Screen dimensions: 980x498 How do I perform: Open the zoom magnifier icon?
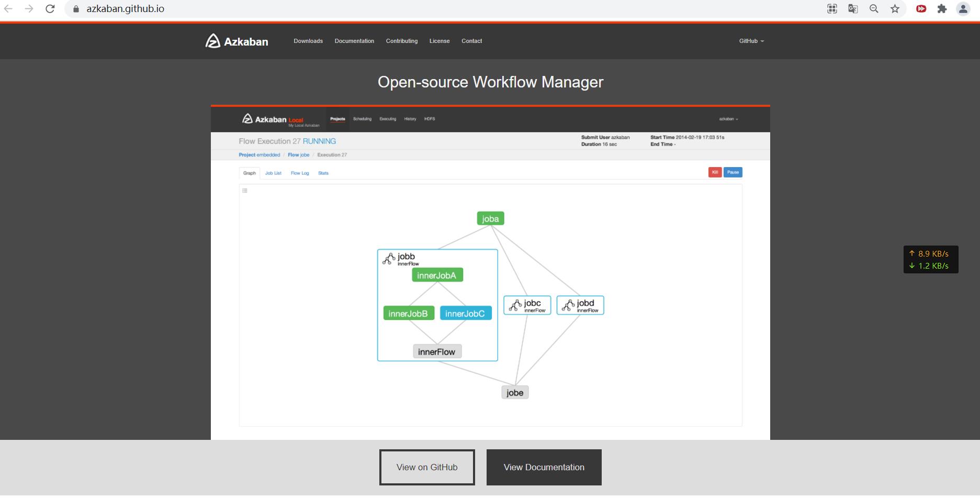[x=874, y=9]
